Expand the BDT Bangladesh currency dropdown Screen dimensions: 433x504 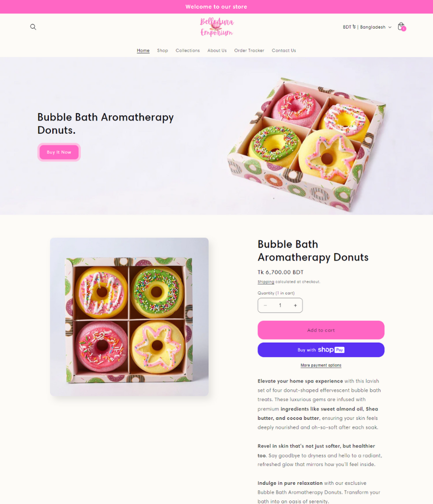[x=367, y=27]
